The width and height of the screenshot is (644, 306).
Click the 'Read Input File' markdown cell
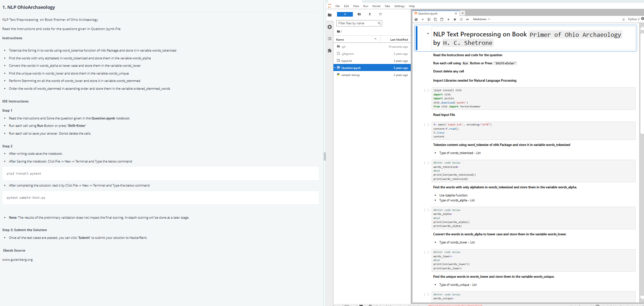[x=444, y=115]
